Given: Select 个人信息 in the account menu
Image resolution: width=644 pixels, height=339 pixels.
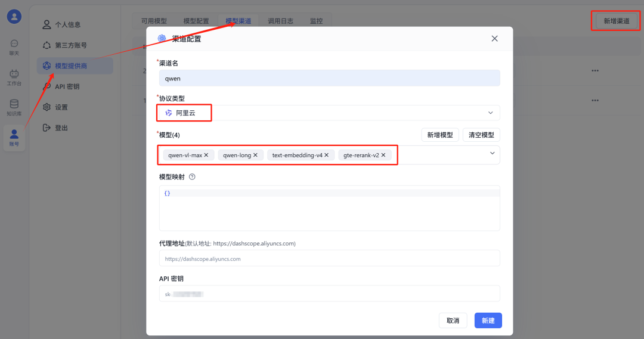Looking at the screenshot, I should click(75, 24).
